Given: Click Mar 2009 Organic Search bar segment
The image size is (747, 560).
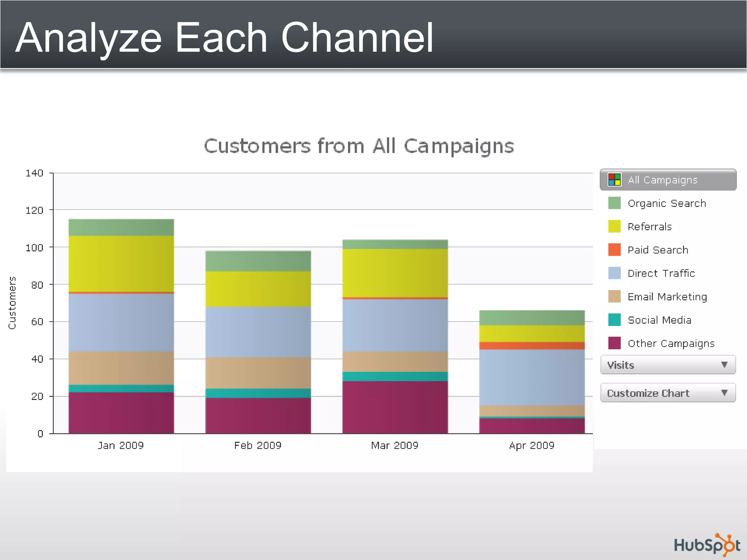Looking at the screenshot, I should [395, 244].
